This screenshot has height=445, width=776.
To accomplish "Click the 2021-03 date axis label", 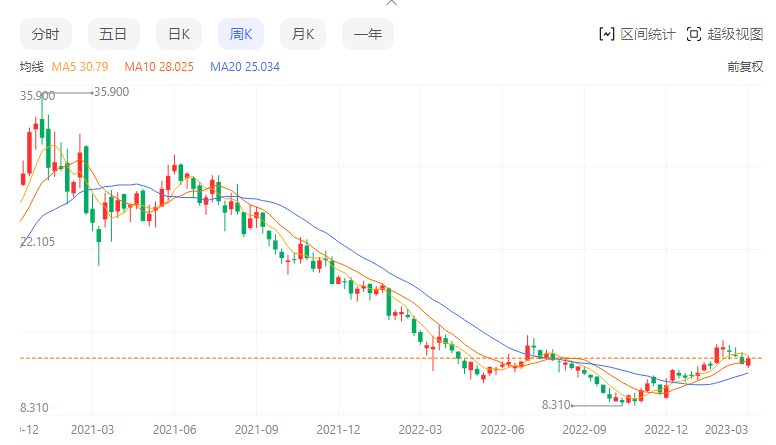I will coord(93,430).
